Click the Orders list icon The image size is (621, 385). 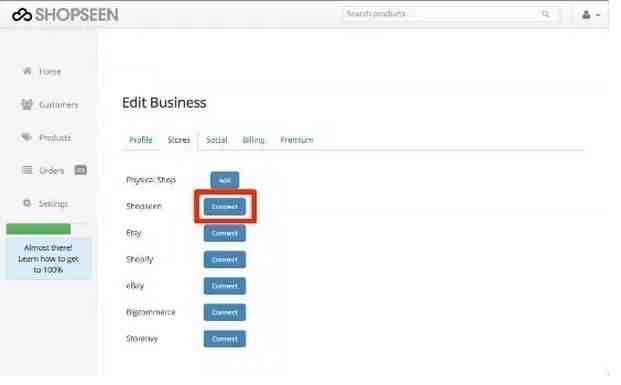[x=27, y=170]
